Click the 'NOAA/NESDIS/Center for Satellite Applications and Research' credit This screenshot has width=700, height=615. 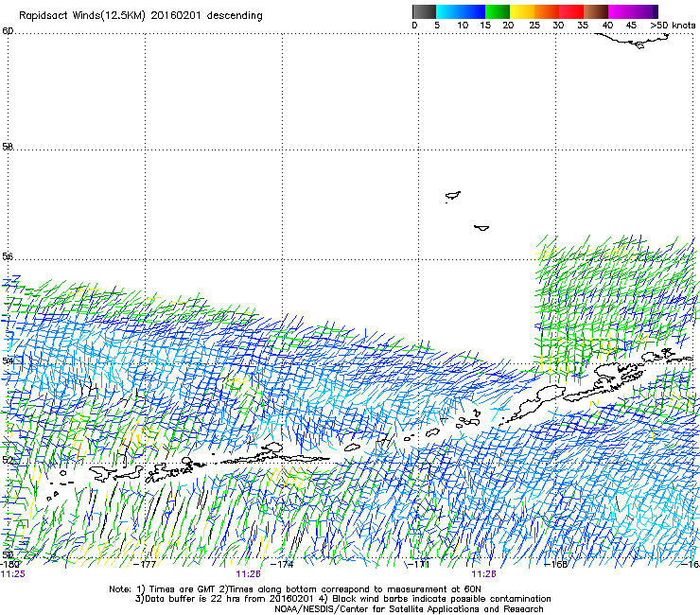coord(409,609)
